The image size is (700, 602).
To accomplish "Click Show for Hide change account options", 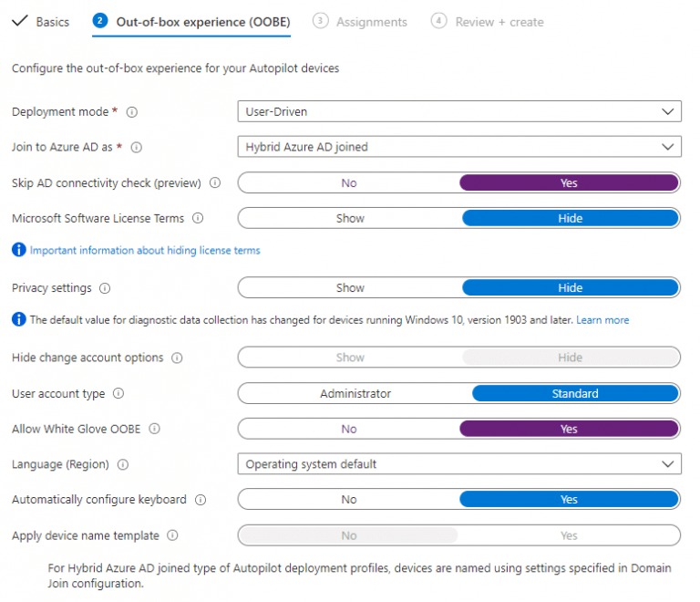I will click(x=350, y=358).
